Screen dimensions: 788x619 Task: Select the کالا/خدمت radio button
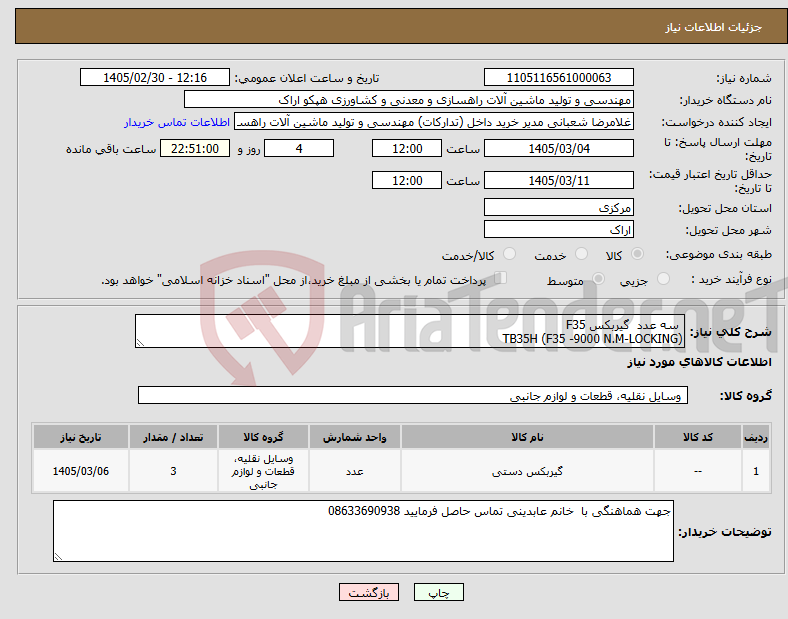pyautogui.click(x=510, y=254)
